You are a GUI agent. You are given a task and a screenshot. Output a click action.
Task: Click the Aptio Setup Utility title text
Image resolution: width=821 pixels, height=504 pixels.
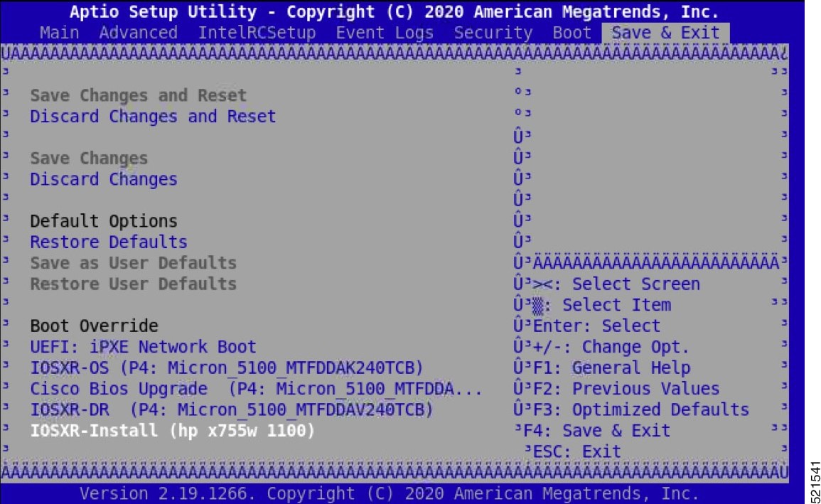click(395, 11)
